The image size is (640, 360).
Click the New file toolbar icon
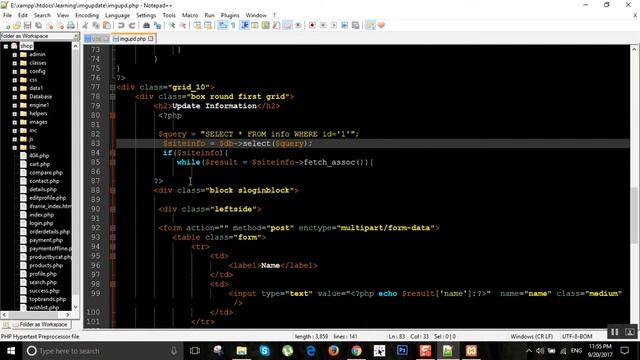click(x=7, y=26)
